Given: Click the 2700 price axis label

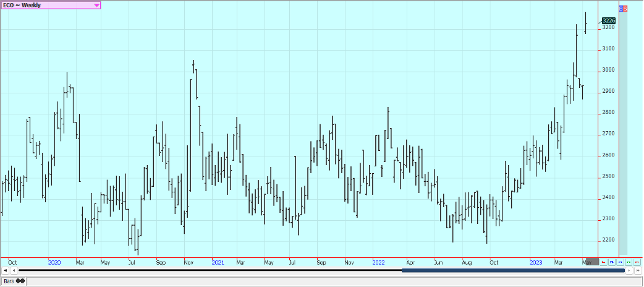Looking at the screenshot, I should click(x=608, y=134).
